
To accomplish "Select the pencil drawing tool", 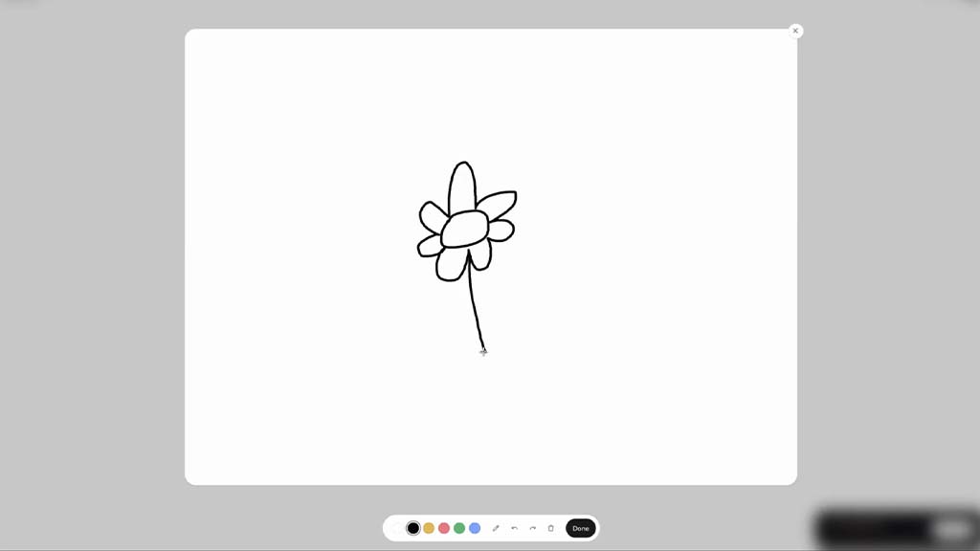I will 496,528.
